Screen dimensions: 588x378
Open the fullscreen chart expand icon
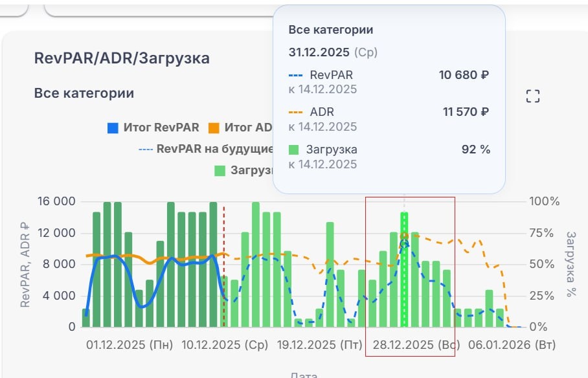click(533, 96)
